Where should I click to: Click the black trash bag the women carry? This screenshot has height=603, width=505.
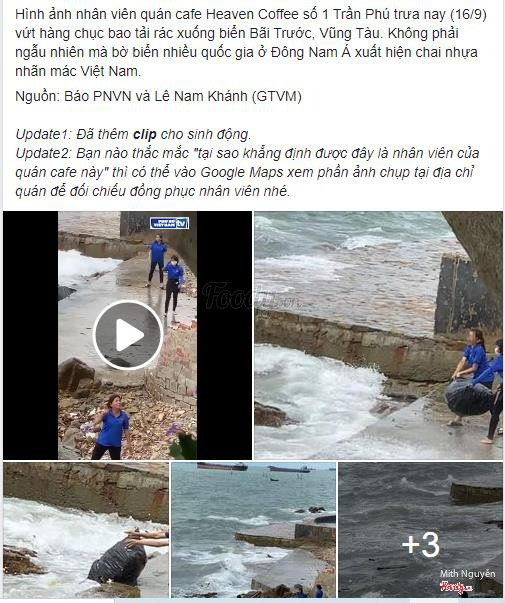pos(468,397)
